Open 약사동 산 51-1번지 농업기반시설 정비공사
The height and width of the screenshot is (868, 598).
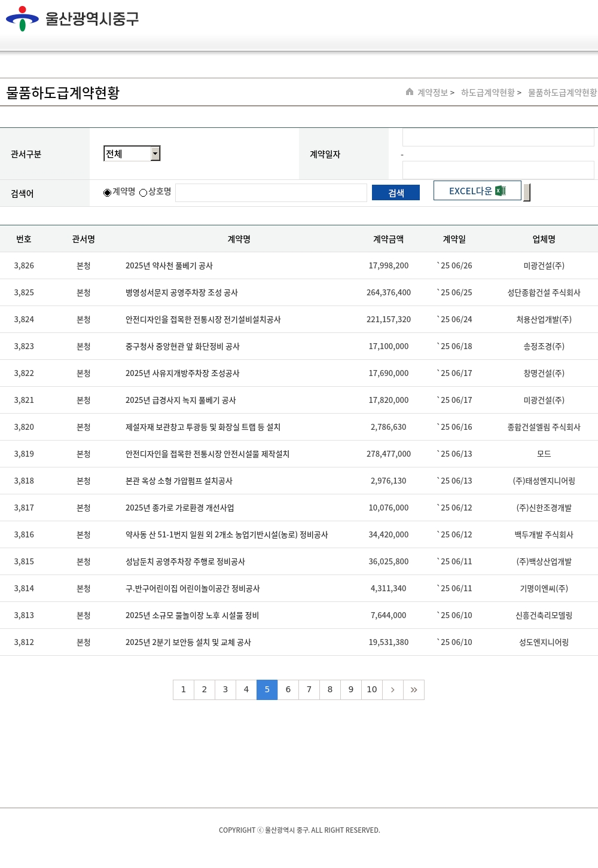[x=227, y=535]
